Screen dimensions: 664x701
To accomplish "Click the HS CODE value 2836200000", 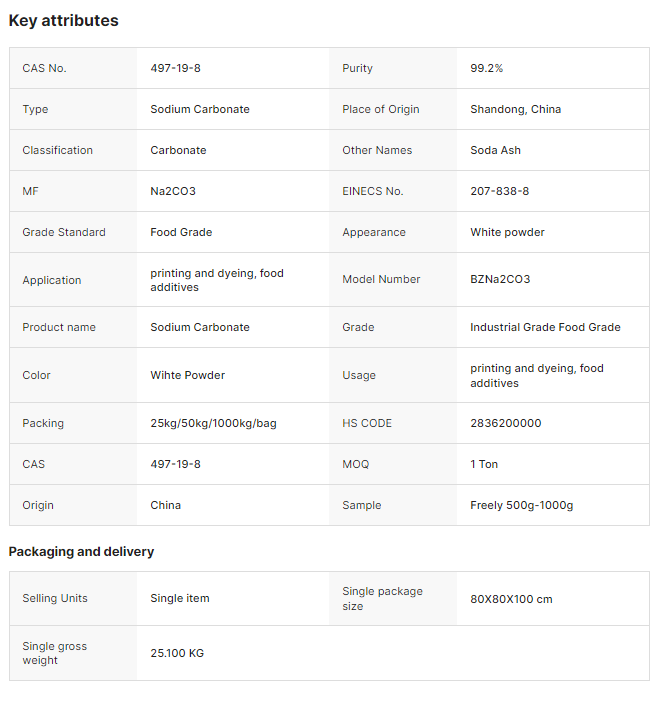I will click(506, 423).
